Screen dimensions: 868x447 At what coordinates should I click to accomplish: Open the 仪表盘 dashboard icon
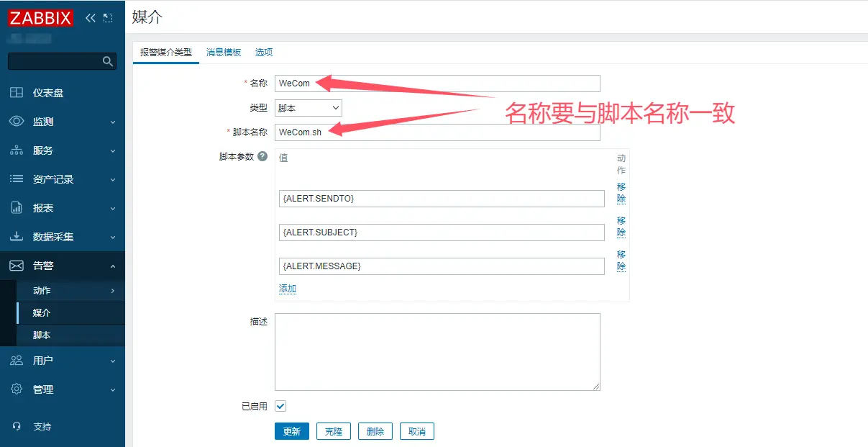pos(16,93)
